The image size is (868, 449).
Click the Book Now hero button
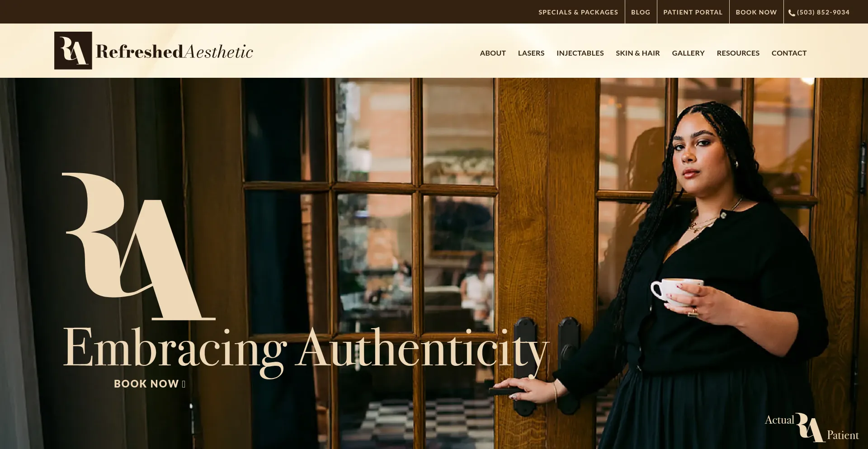[150, 384]
